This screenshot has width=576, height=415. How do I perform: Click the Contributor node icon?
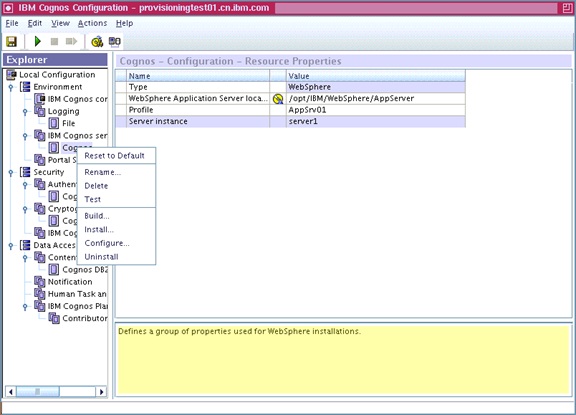54,318
